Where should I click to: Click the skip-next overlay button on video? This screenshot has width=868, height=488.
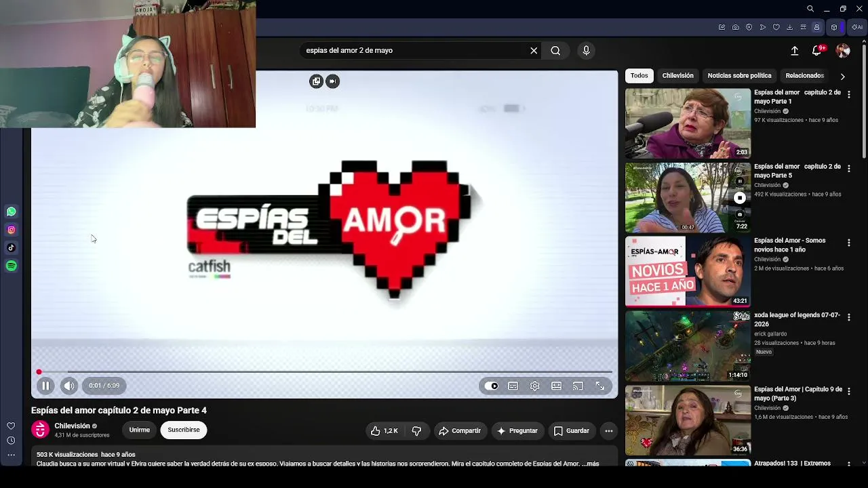pos(332,81)
